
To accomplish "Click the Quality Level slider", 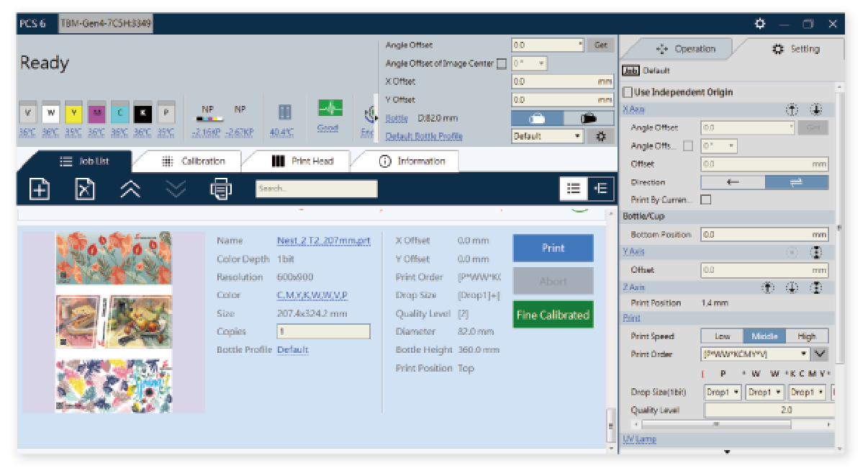I will pos(769,410).
